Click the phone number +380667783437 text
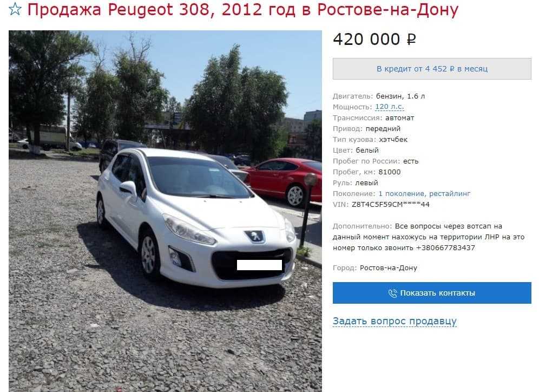Viewport: 539px width, 392px height. (x=445, y=248)
